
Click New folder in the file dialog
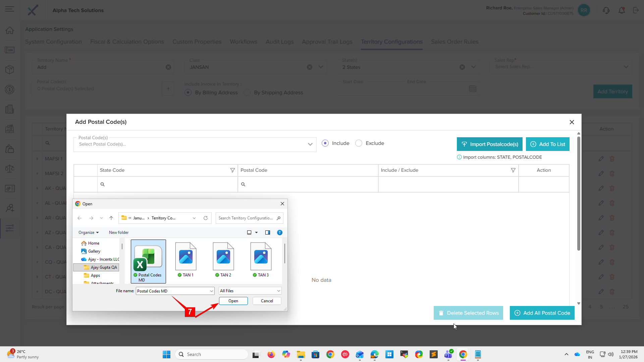click(x=118, y=232)
